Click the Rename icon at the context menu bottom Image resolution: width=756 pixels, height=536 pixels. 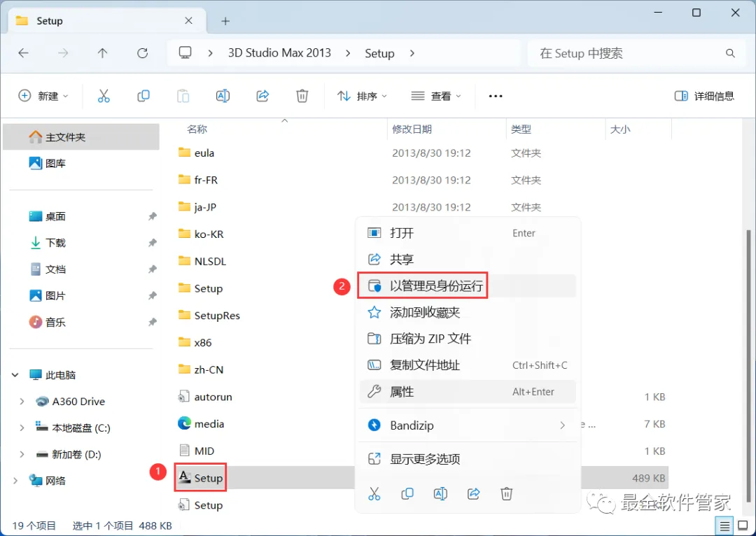click(440, 493)
